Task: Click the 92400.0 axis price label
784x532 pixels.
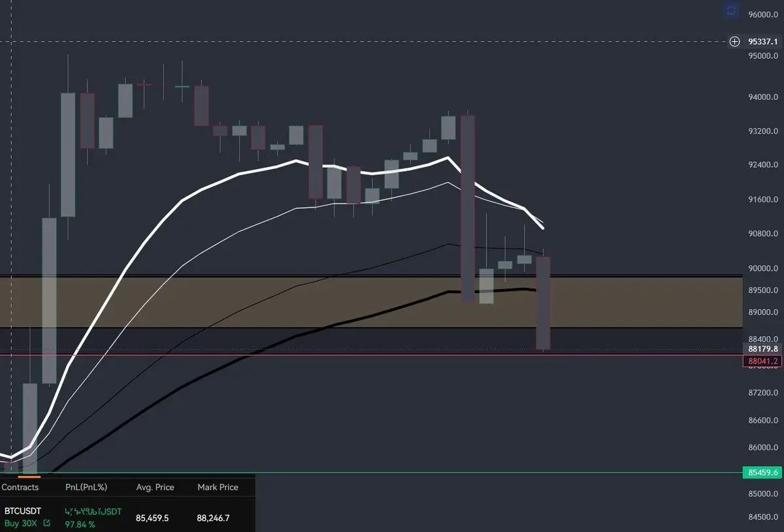Action: [763, 164]
